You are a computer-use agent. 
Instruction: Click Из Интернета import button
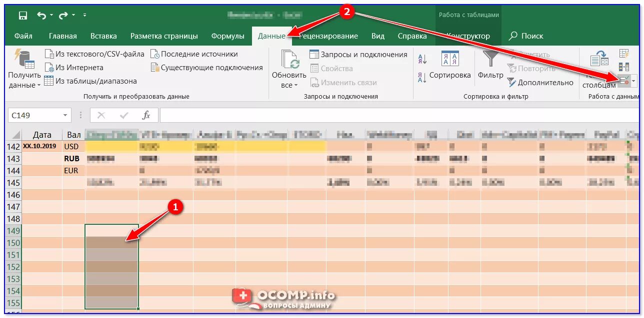coord(74,67)
